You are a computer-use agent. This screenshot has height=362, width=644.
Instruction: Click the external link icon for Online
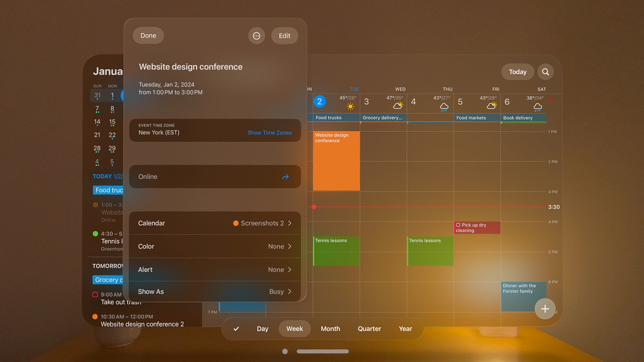tap(285, 176)
